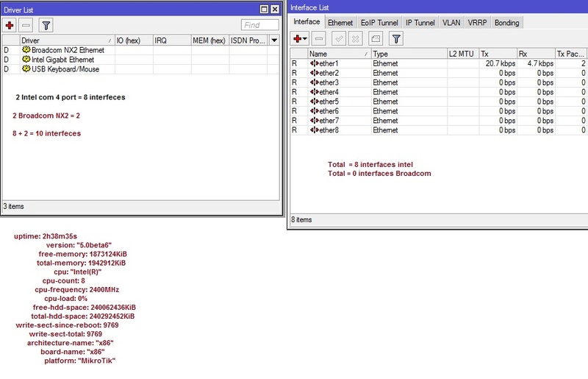Switch to the Ethernet tab
Screen dimensions: 588x379
point(340,23)
